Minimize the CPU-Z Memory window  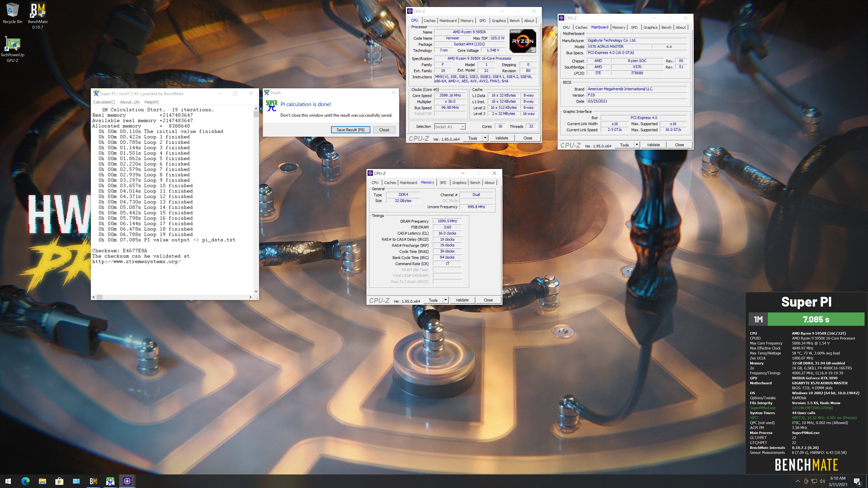463,173
